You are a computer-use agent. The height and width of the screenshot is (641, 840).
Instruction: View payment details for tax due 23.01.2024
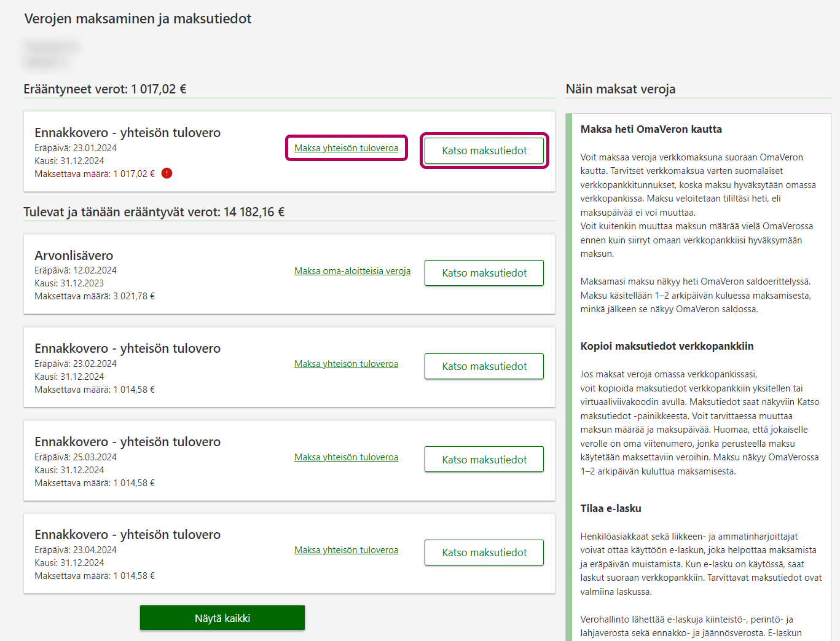coord(484,151)
